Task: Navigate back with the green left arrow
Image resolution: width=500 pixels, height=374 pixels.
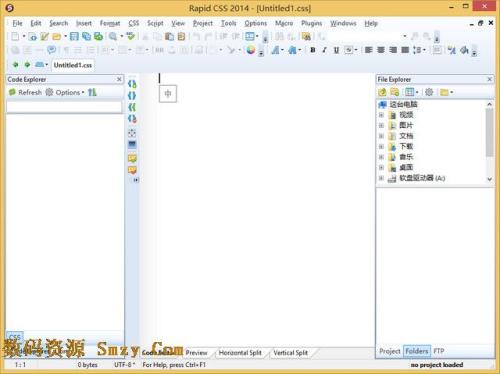Action: point(15,65)
